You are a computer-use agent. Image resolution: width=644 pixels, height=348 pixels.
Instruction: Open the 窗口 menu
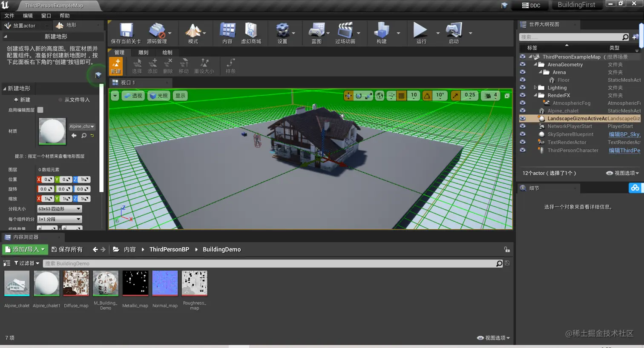click(46, 16)
